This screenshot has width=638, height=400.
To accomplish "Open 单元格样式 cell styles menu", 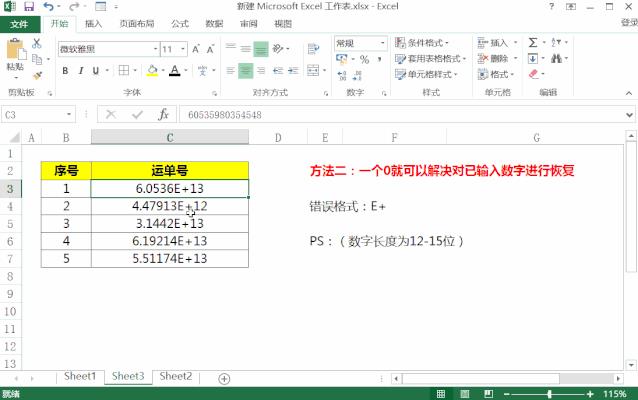I will click(426, 74).
